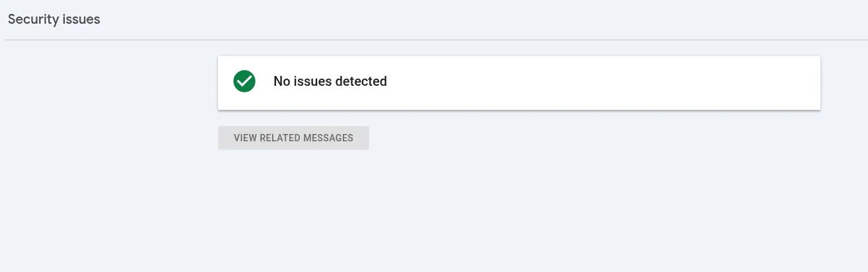Viewport: 868px width, 272px height.
Task: Click the word "issues" in the page heading
Action: tap(81, 19)
